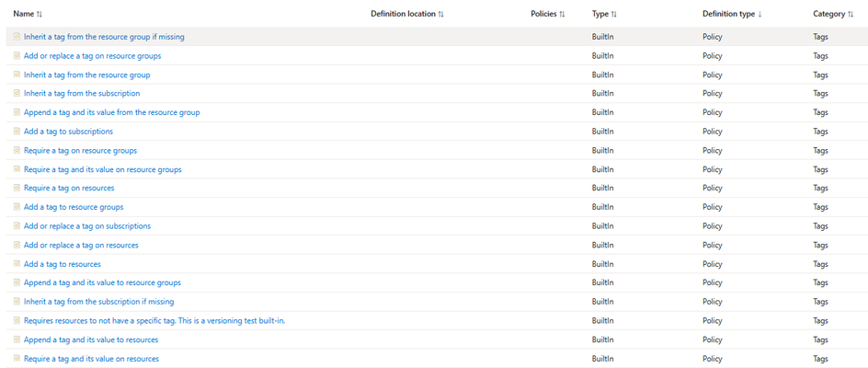Open 'Require a tag and its value on resources' policy
This screenshot has height=368, width=868.
[91, 359]
